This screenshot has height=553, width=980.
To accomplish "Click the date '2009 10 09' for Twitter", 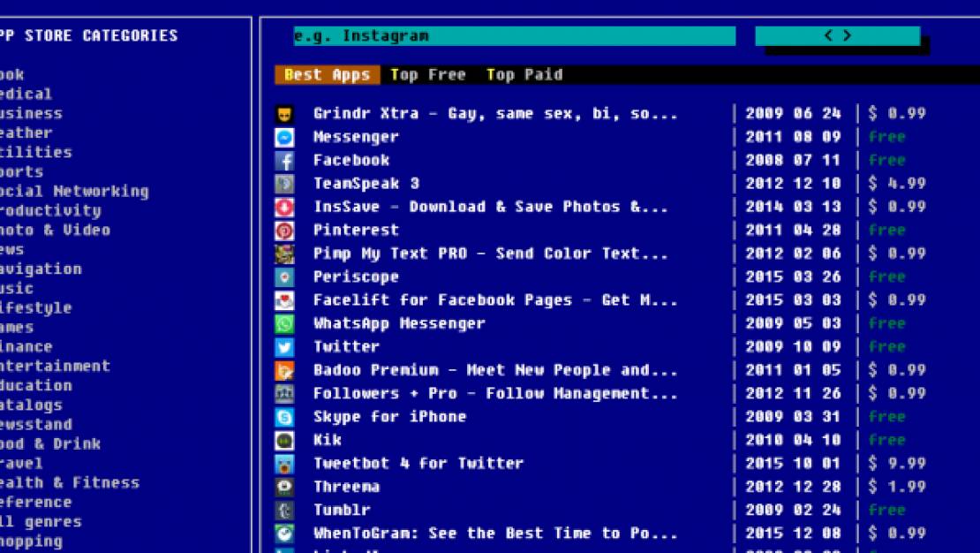I will (x=793, y=347).
